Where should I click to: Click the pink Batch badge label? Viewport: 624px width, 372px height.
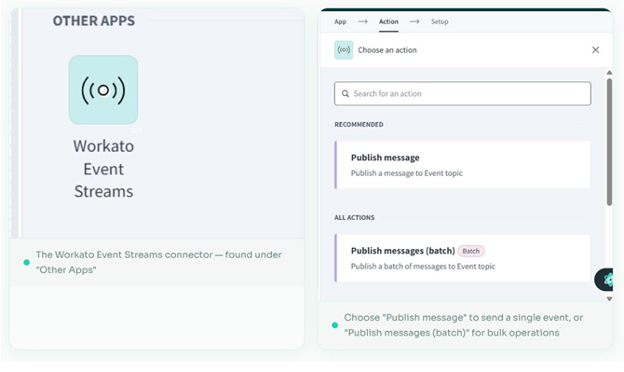[471, 251]
